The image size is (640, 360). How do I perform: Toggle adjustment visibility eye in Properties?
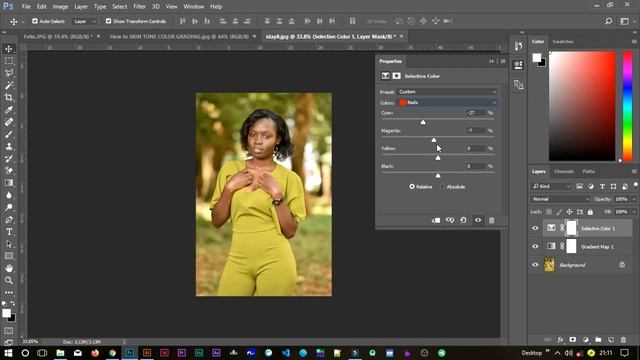[x=478, y=220]
